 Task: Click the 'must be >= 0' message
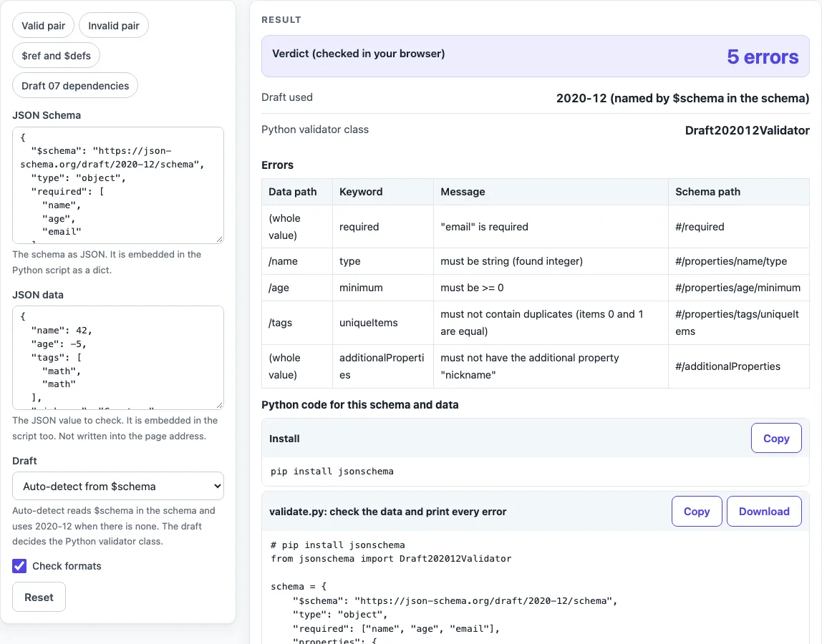pos(472,288)
